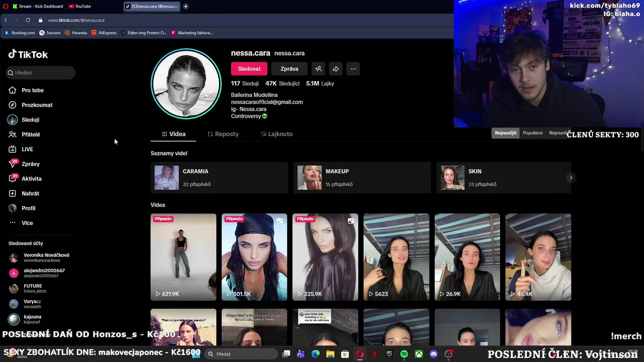Screen dimensions: 644x362
Task: Open the AliExpress bookmark
Action: (104, 33)
